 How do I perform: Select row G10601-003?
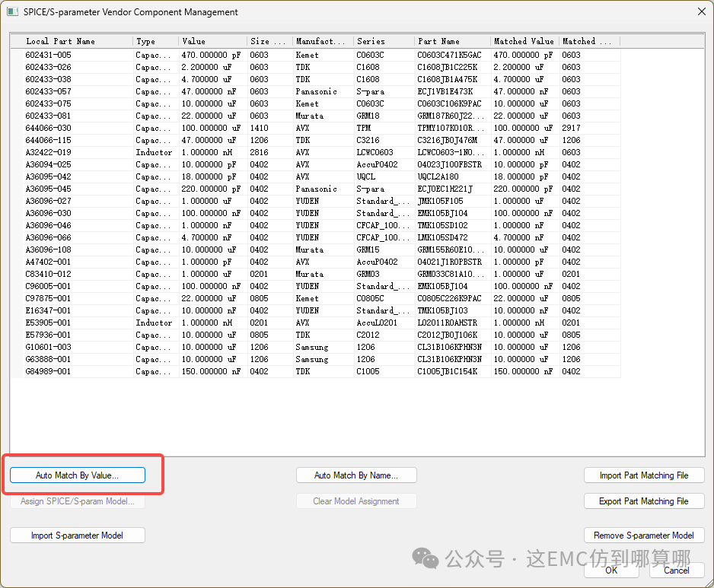point(316,348)
